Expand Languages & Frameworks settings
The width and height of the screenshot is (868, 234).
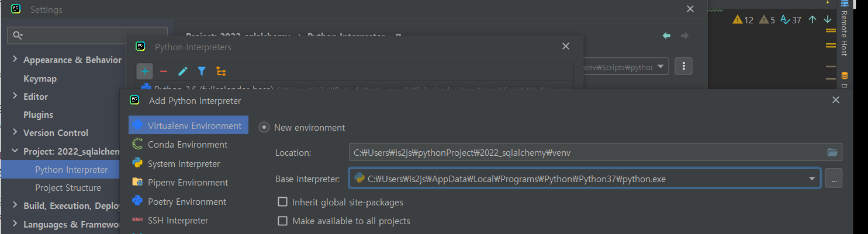(15, 224)
